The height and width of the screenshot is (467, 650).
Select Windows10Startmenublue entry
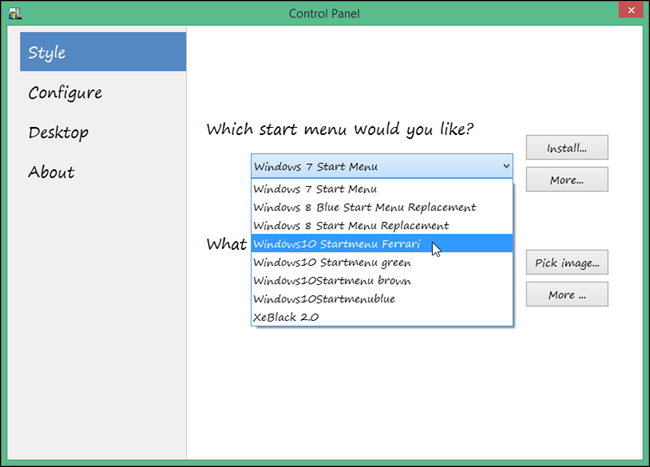[x=382, y=299]
